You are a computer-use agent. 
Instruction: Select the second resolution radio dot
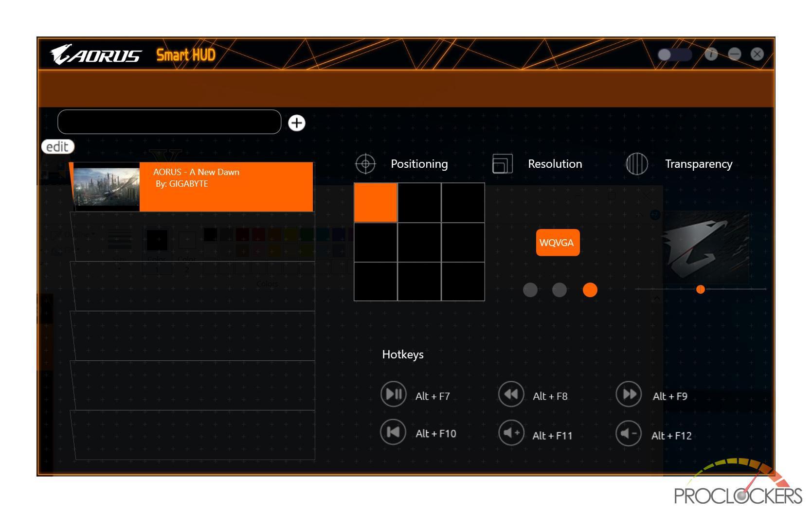(x=559, y=290)
